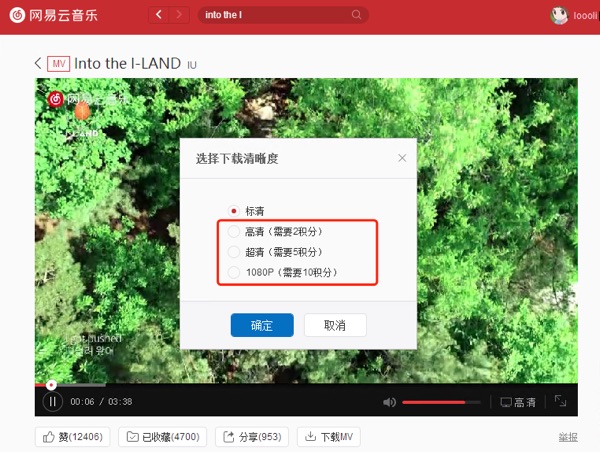The width and height of the screenshot is (600, 452).
Task: Cancel with the 取消 button
Action: click(x=335, y=325)
